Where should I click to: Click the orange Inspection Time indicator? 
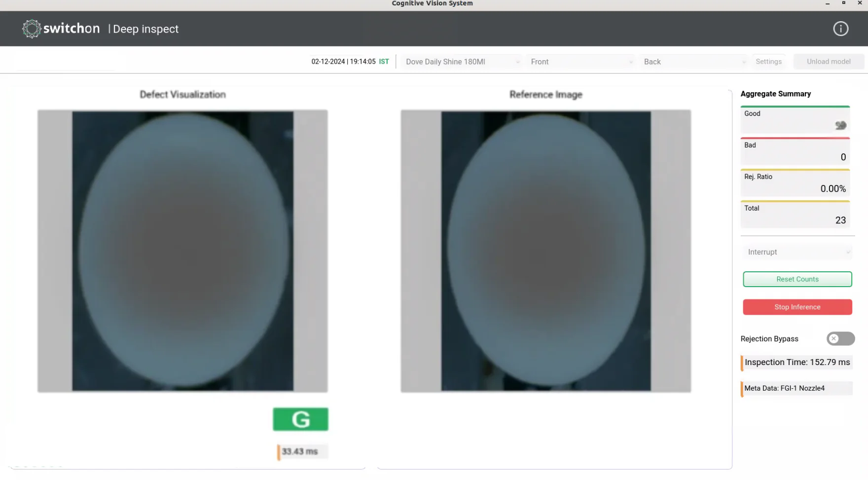pyautogui.click(x=796, y=362)
